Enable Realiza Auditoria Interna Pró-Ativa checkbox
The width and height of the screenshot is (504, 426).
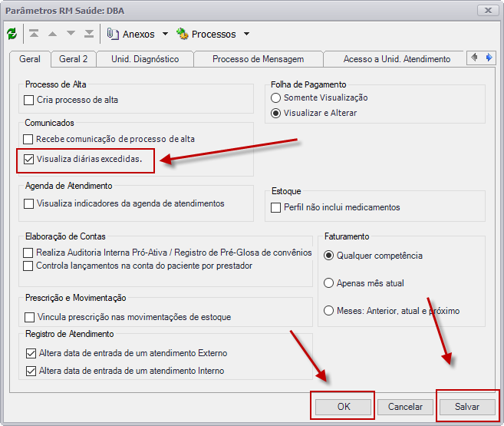tap(28, 253)
